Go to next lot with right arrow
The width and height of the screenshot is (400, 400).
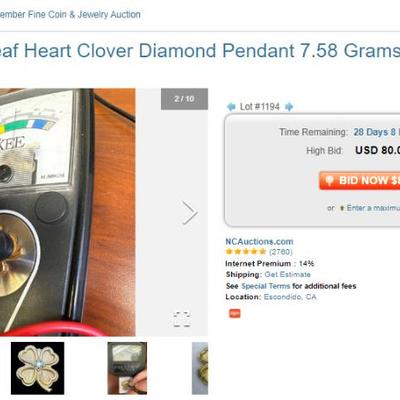289,107
